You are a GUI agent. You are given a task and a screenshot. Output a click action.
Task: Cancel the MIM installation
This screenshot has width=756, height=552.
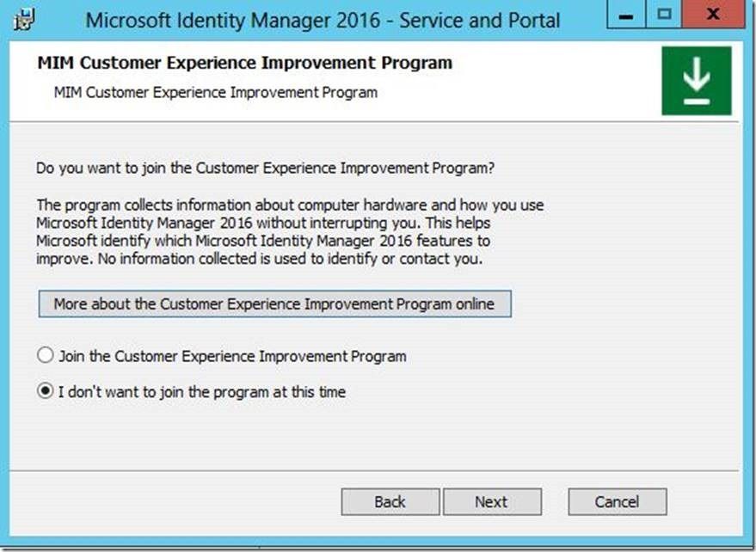[618, 502]
